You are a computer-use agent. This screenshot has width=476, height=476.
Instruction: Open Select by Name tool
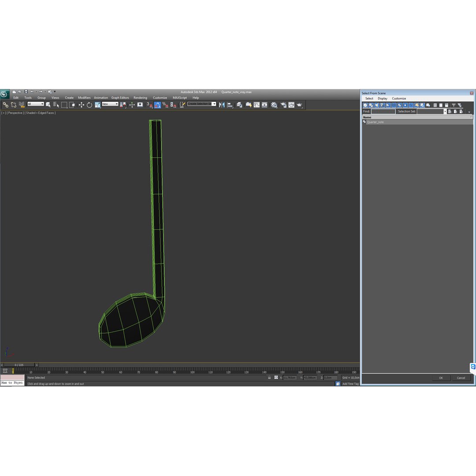point(56,105)
